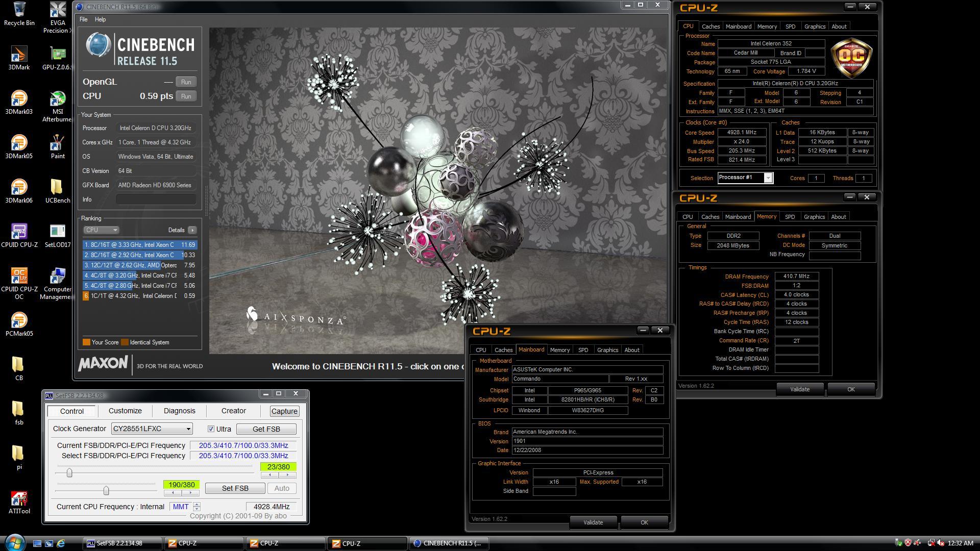The height and width of the screenshot is (551, 980).
Task: Open the ATITool desktop shortcut
Action: coord(19,502)
